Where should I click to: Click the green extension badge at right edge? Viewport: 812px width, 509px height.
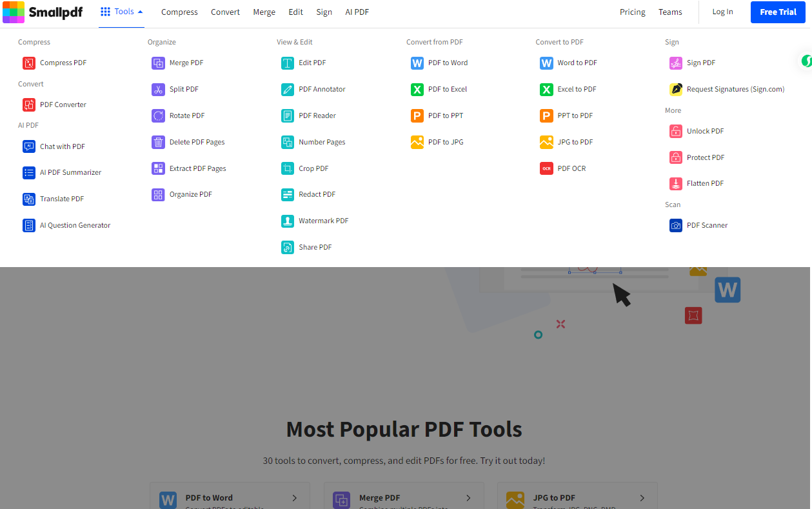pyautogui.click(x=806, y=61)
